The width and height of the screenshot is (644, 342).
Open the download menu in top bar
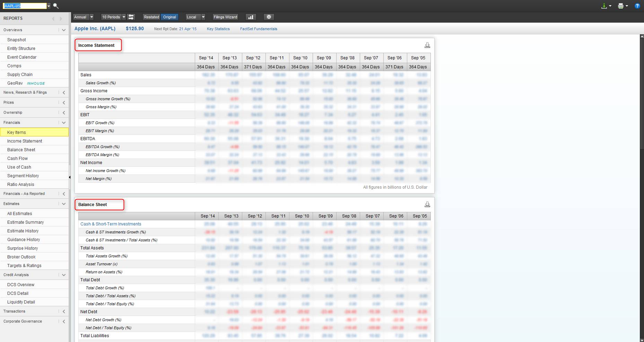pos(606,6)
